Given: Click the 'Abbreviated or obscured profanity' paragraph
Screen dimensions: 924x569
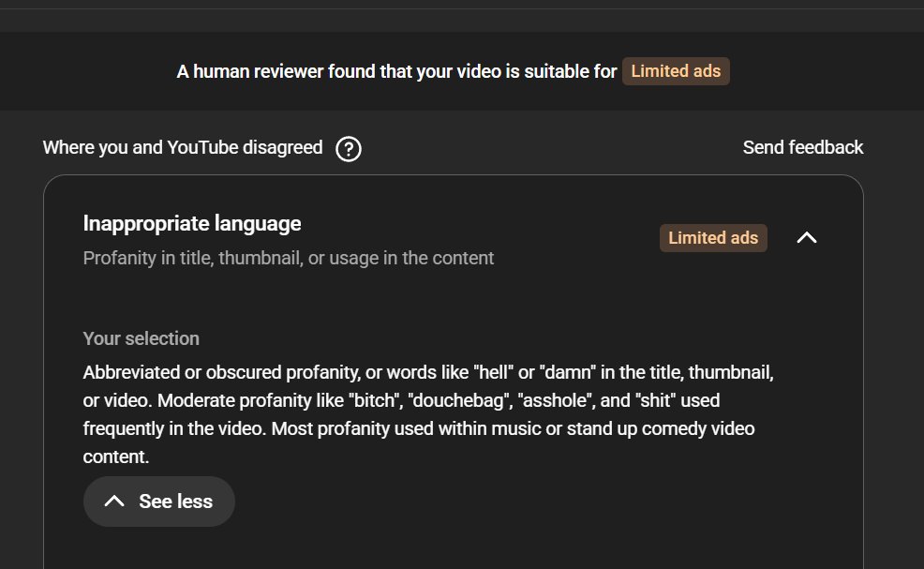Looking at the screenshot, I should (x=428, y=414).
